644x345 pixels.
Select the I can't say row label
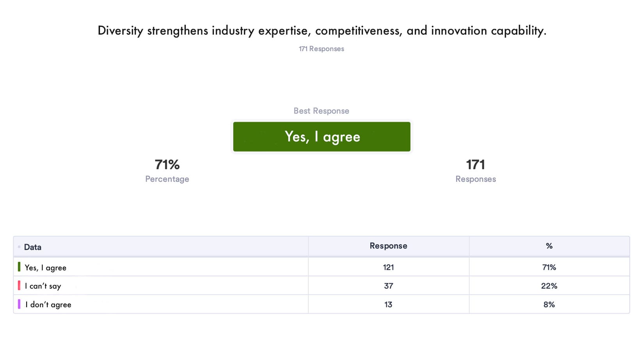pos(43,286)
